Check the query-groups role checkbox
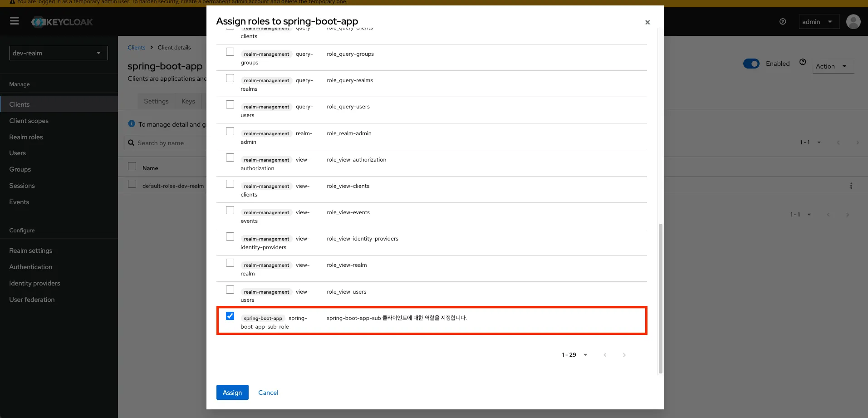 (230, 52)
